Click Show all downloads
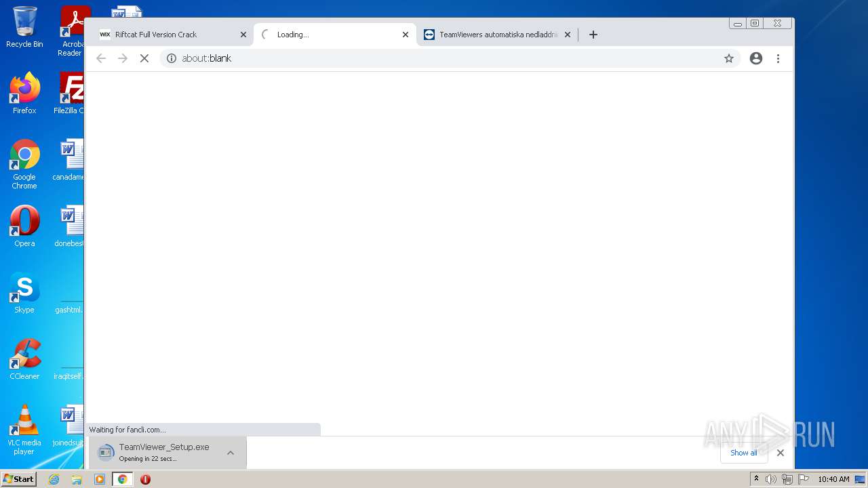868x488 pixels. 744,453
